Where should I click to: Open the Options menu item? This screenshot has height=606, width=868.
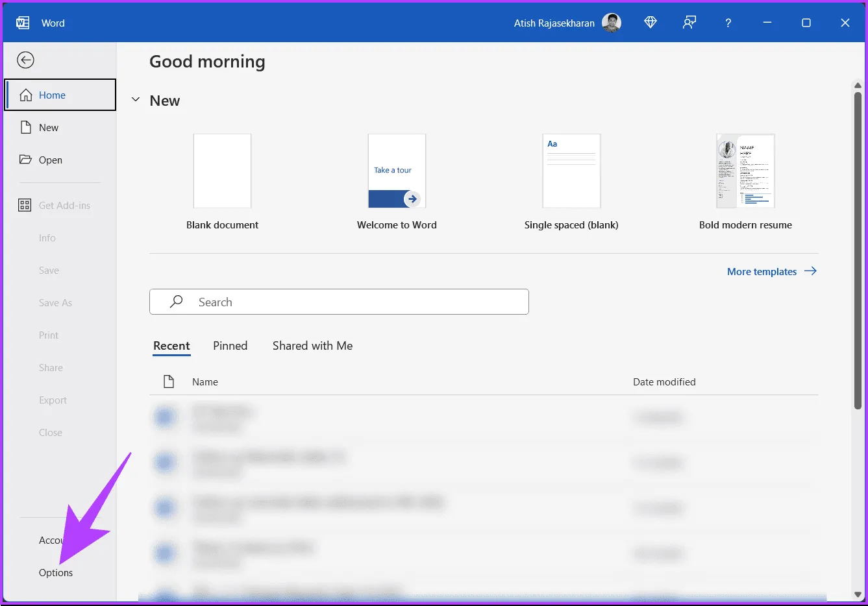pyautogui.click(x=56, y=573)
